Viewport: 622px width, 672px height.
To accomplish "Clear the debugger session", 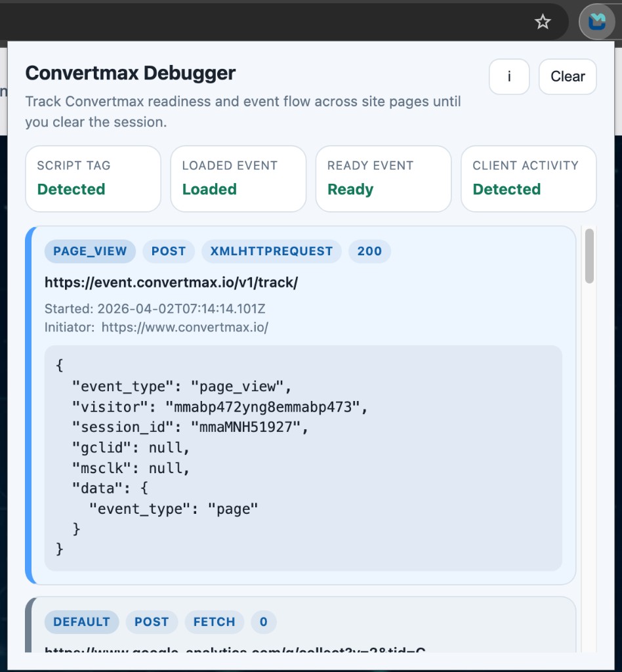I will (567, 76).
